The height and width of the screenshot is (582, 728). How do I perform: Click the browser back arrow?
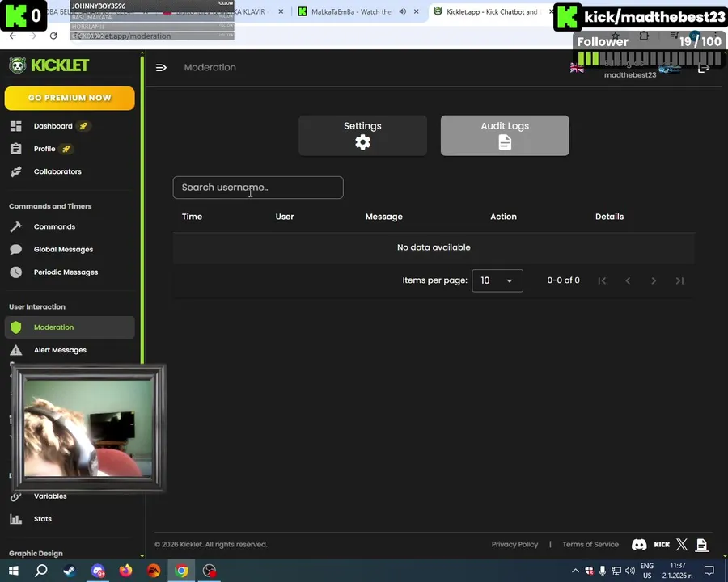tap(12, 36)
